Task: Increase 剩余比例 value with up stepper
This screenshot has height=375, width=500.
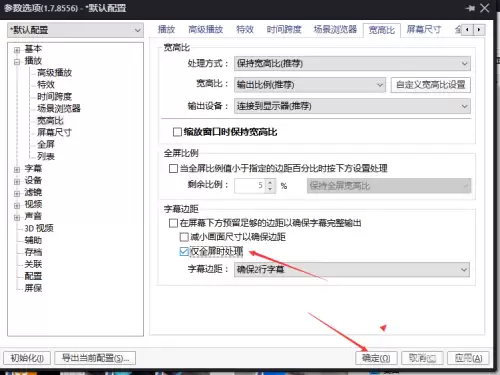Action: point(270,182)
